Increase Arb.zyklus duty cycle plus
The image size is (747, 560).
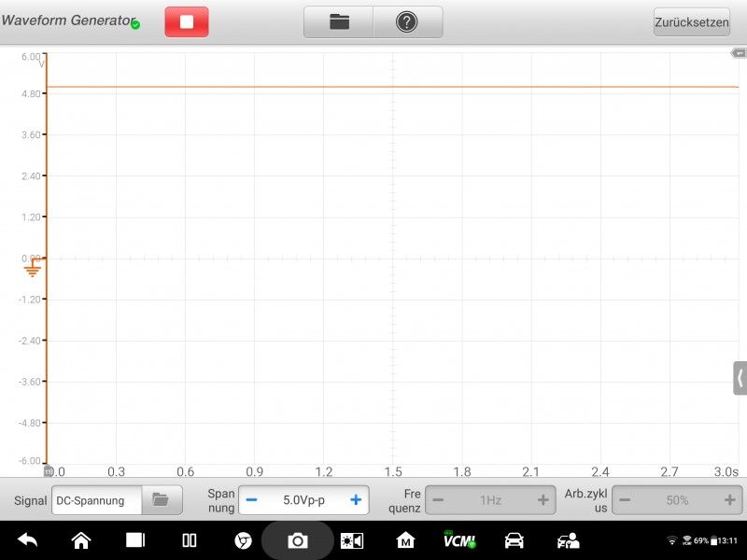click(729, 500)
